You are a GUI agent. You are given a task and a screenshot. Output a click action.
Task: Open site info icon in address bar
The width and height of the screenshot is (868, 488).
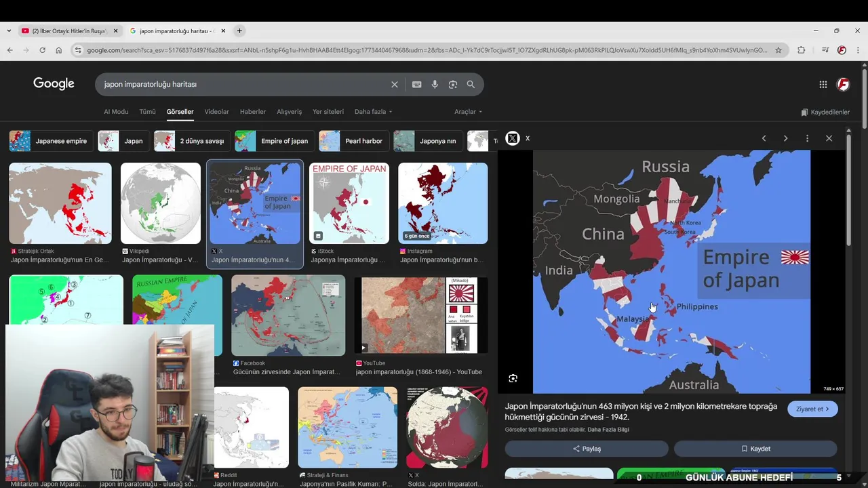click(78, 50)
